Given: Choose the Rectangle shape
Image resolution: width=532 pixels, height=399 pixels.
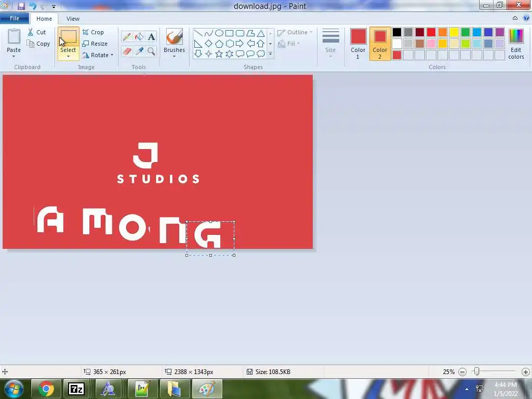Looking at the screenshot, I should click(x=229, y=33).
